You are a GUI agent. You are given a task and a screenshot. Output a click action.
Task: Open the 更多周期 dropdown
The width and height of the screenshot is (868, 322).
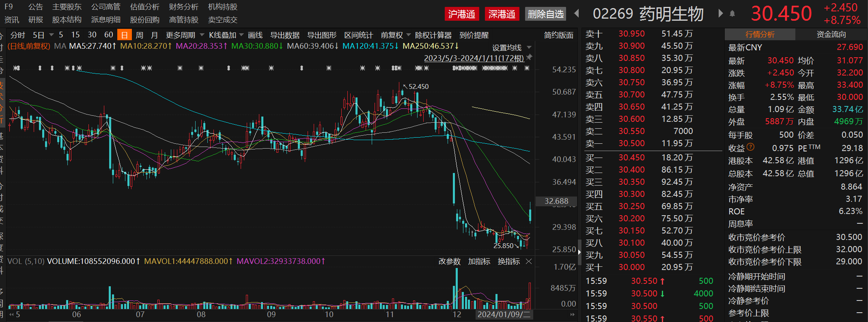pyautogui.click(x=185, y=35)
